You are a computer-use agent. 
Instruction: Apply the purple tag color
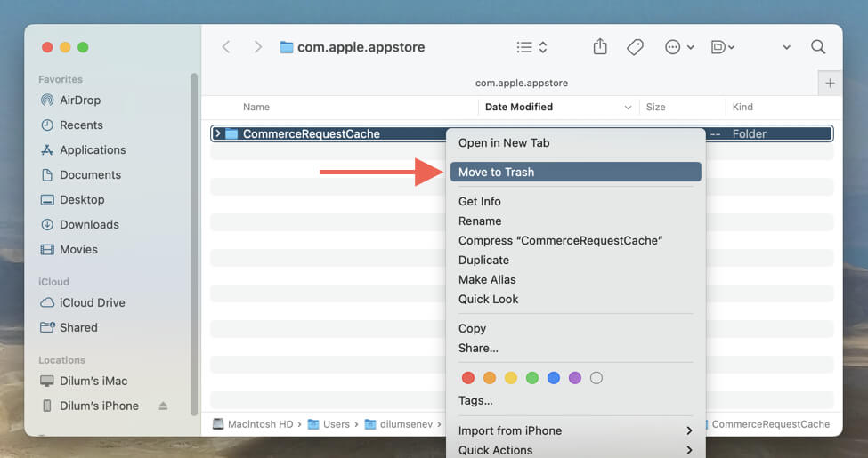[574, 378]
